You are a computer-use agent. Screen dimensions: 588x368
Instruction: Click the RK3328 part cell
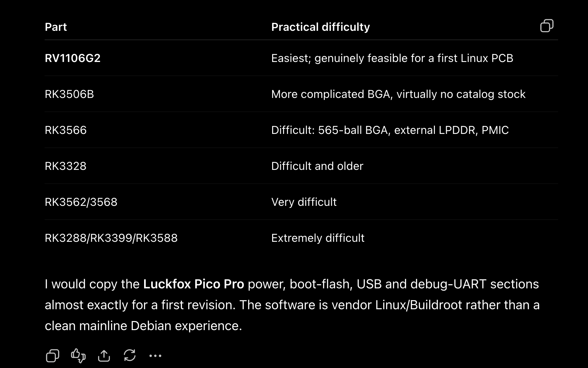65,166
